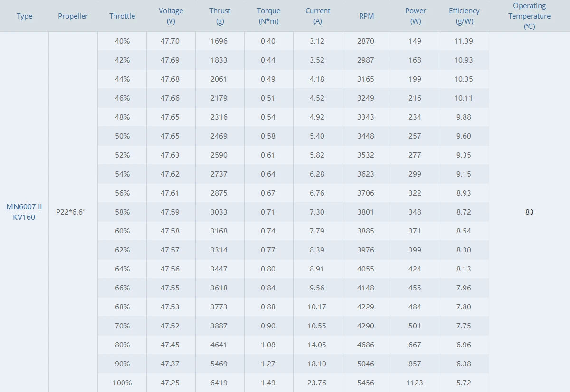This screenshot has width=570, height=392.
Task: Click the 100% throttle cell
Action: coord(122,383)
